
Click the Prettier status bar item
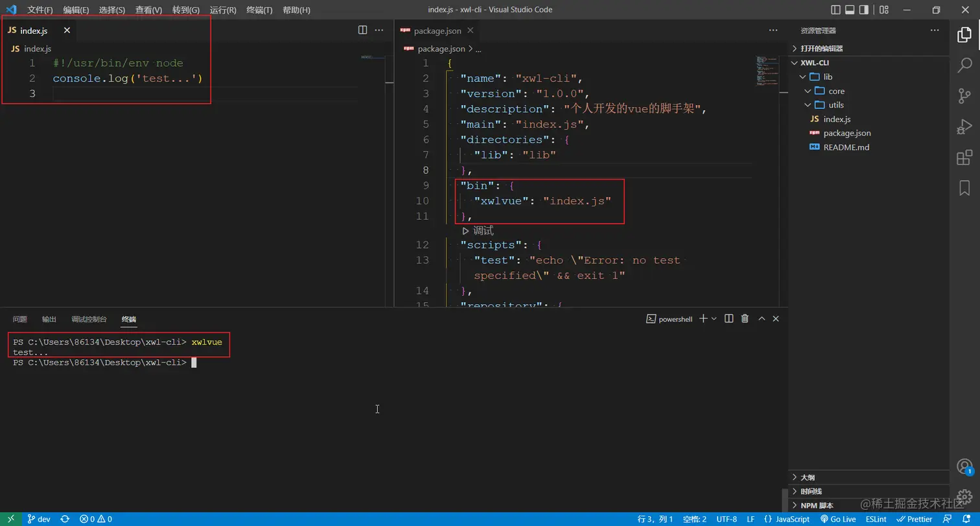tap(915, 519)
